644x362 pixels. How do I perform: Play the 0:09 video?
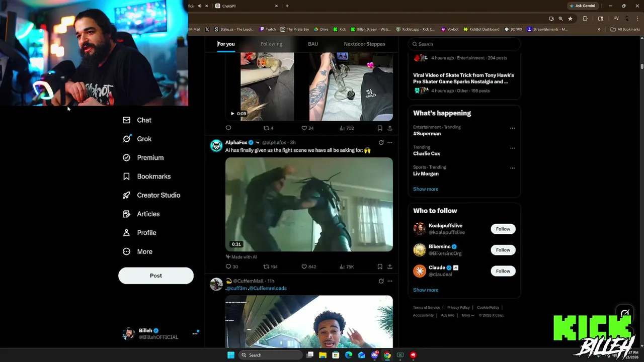tap(232, 114)
